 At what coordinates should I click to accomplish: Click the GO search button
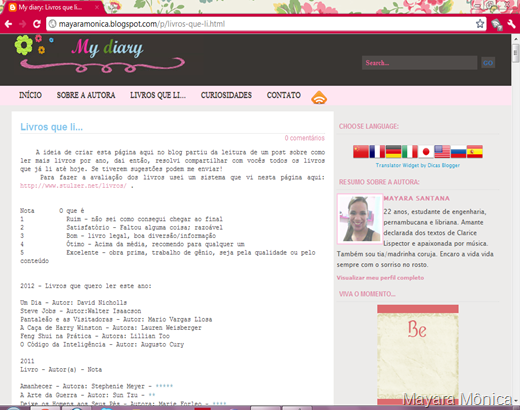tap(488, 63)
